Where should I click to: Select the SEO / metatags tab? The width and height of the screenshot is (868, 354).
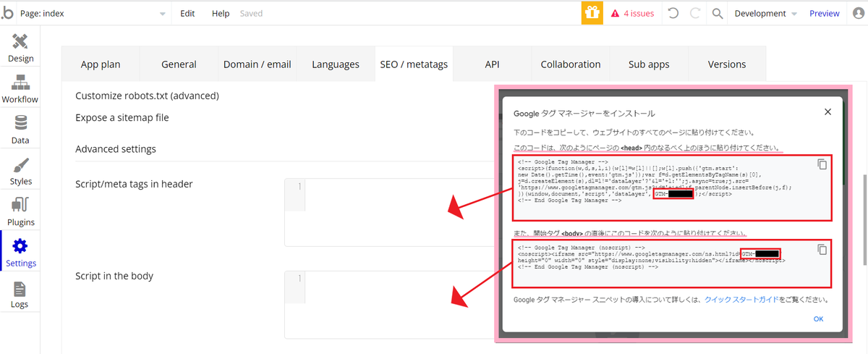[414, 64]
